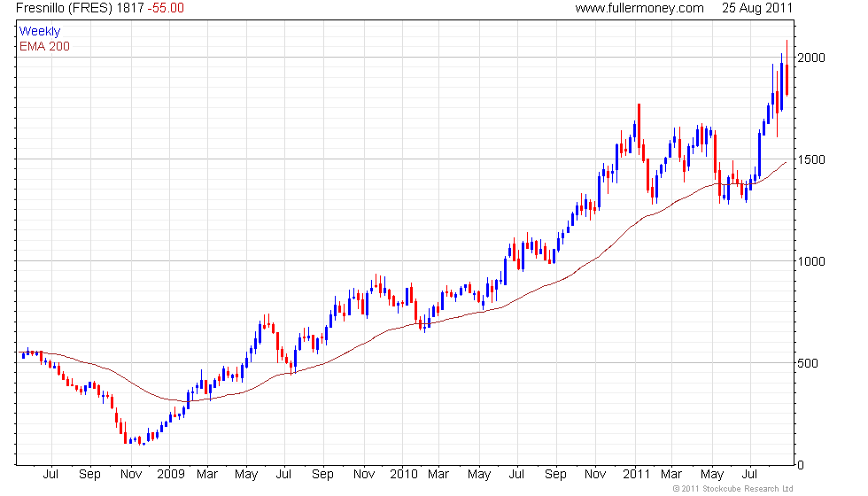Click the 1500 price axis label

[811, 159]
